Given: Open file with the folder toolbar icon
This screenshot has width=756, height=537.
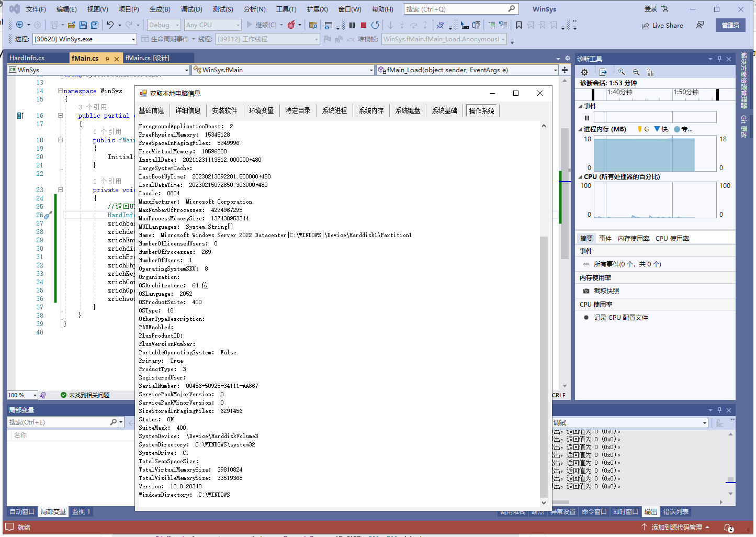Looking at the screenshot, I should tap(72, 25).
